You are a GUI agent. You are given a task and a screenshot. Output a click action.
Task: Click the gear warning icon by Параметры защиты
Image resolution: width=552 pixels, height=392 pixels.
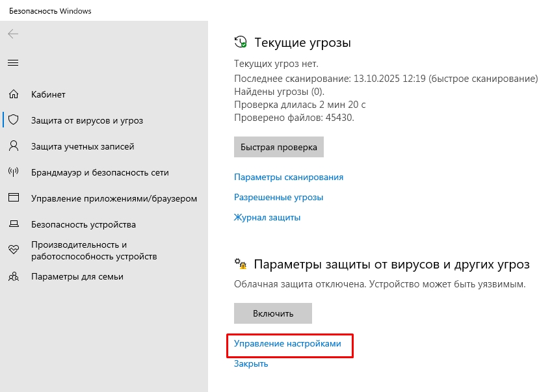tap(241, 265)
